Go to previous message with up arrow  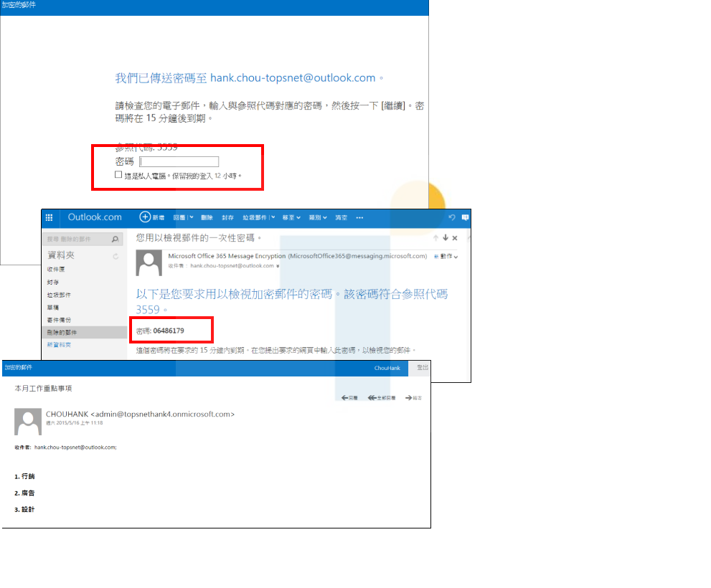pos(435,238)
